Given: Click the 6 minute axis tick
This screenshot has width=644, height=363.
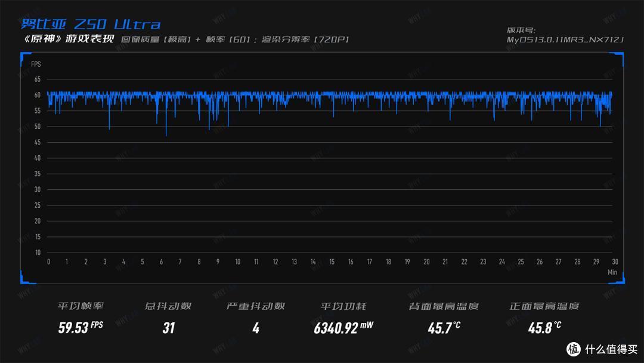Looking at the screenshot, I should click(x=162, y=262).
